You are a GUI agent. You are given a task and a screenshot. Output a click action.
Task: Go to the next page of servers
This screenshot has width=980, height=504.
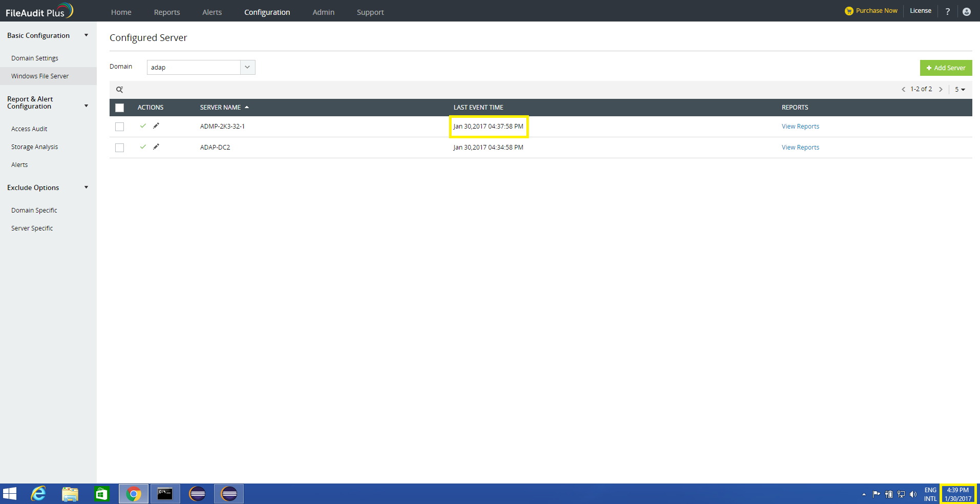[x=941, y=89]
